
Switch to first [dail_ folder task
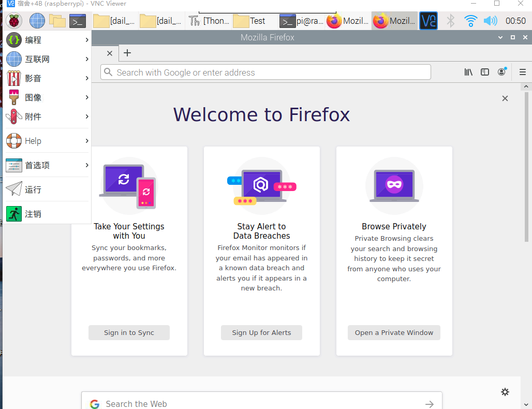coord(114,21)
